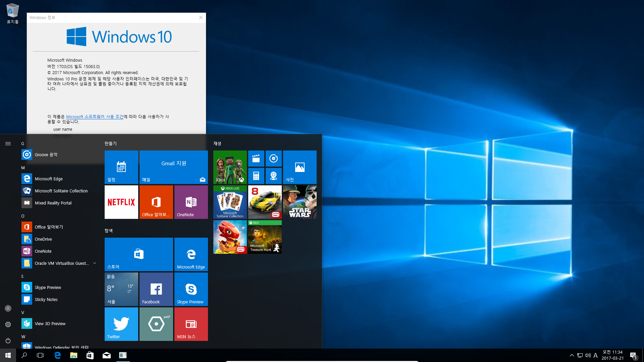Open the Microsoft Edge tile
The image size is (644, 362).
pos(191,254)
